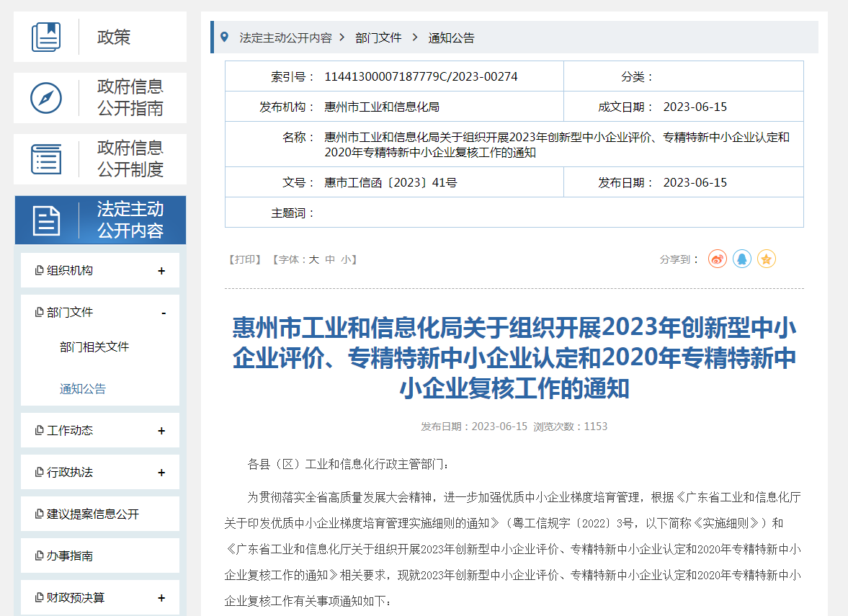Screen dimensions: 848x616
Task: Open the compass icon for 政府信息公开指南
Action: tap(46, 98)
